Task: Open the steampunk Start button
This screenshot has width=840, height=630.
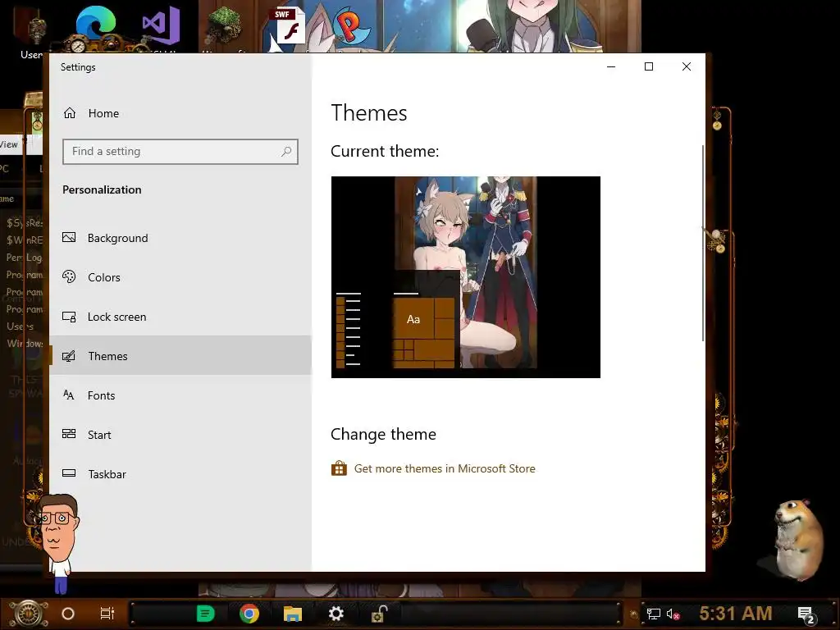Action: (28, 614)
